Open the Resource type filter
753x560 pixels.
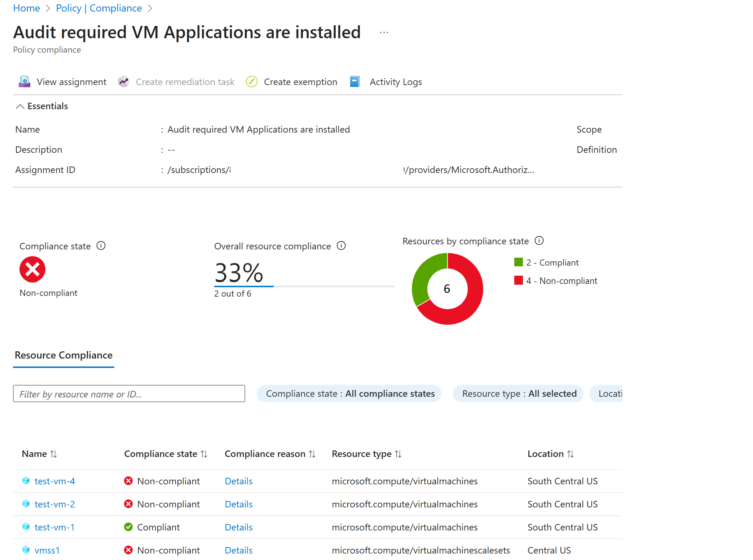click(518, 394)
